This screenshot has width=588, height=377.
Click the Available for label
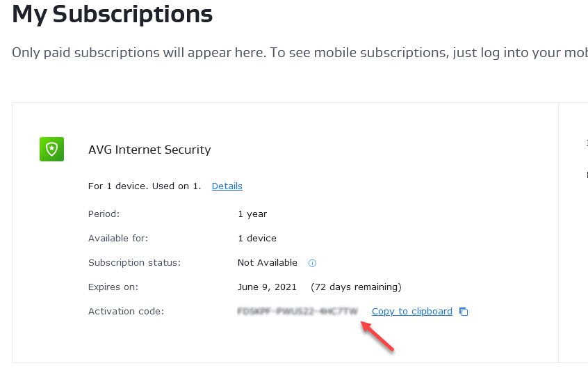click(118, 238)
